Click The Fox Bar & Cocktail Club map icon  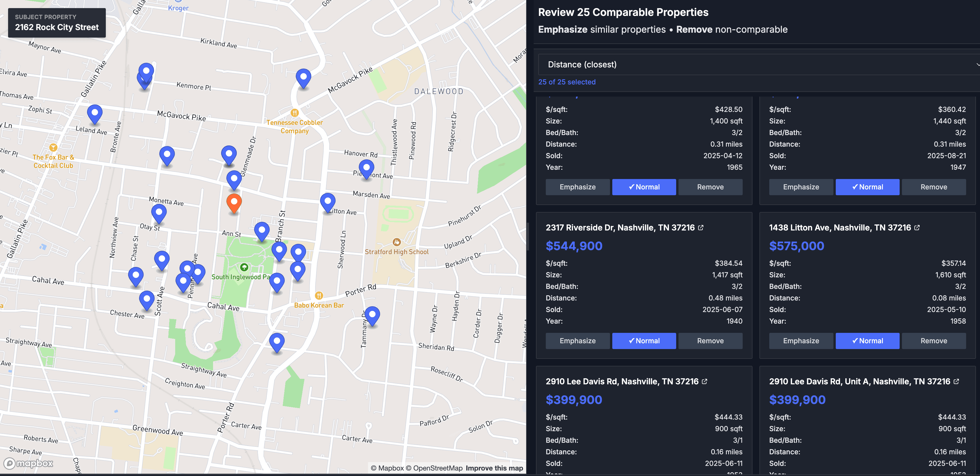click(53, 148)
